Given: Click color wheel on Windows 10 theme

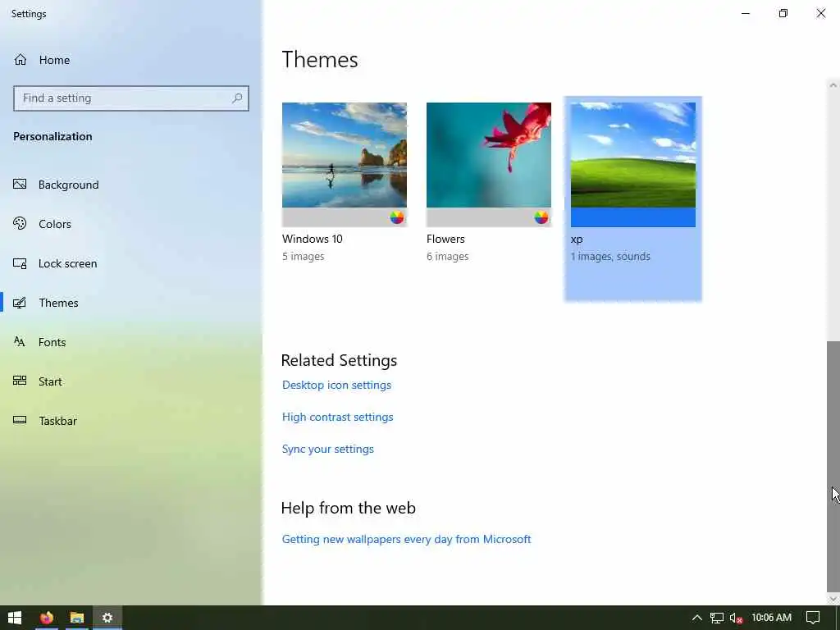Looking at the screenshot, I should 397,217.
